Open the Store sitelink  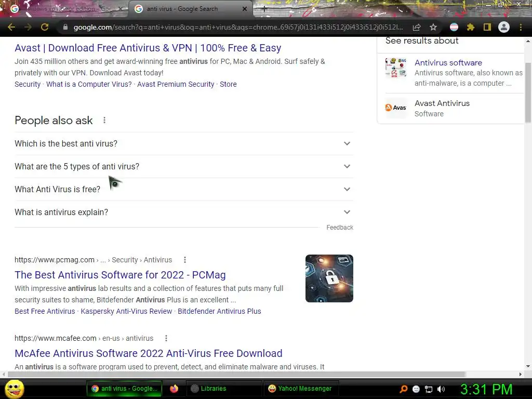click(229, 84)
